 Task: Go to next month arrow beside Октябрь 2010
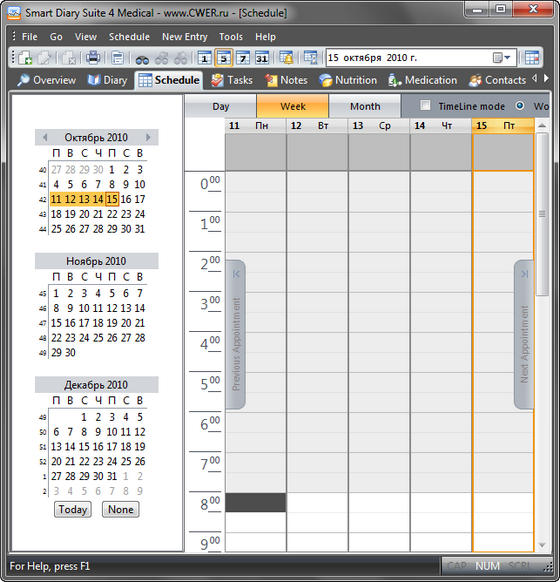pos(148,137)
